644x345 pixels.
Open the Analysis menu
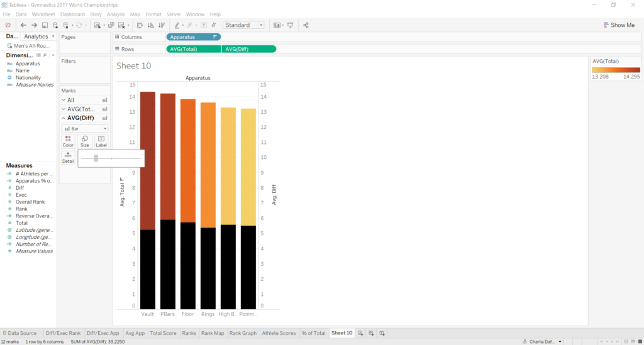tap(116, 14)
